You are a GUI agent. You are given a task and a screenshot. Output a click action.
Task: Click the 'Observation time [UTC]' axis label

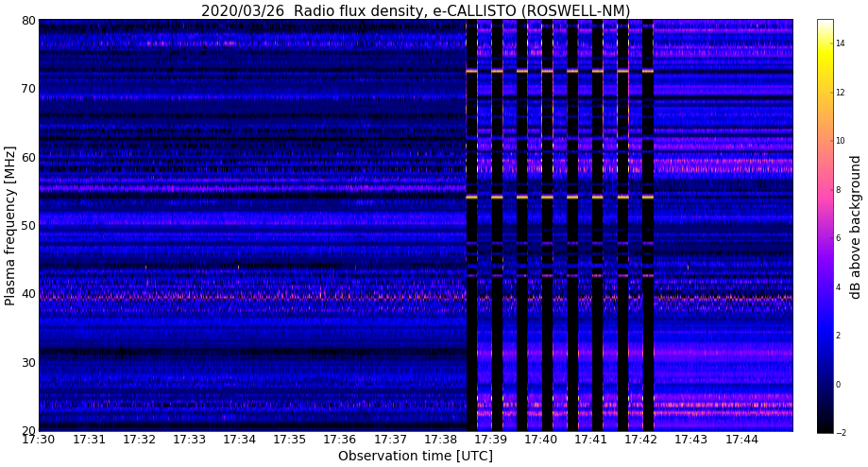416,456
